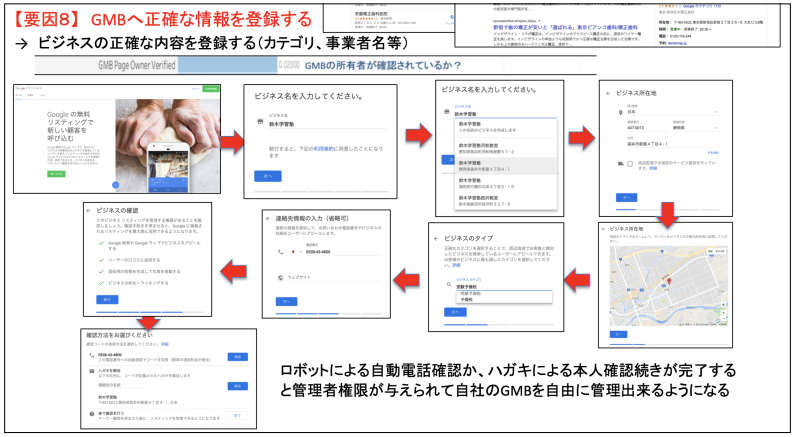Click back arrow in ビジネス所在地 address form
Screen dimensions: 795x437
tap(608, 93)
